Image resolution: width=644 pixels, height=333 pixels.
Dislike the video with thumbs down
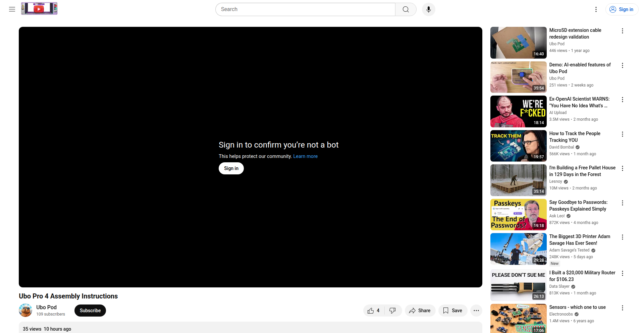click(393, 311)
